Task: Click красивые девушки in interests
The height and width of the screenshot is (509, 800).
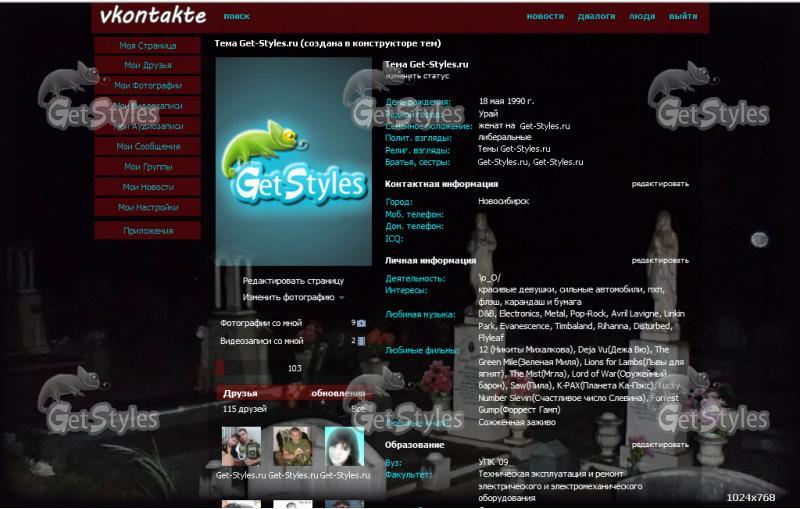Action: coord(516,290)
